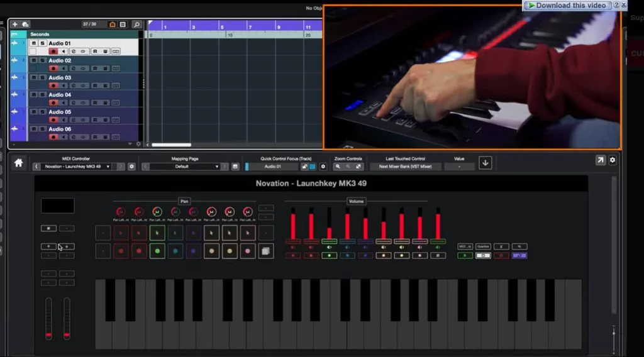This screenshot has width=644, height=357.
Task: Click the ruler at bar 5
Action: tap(221, 27)
